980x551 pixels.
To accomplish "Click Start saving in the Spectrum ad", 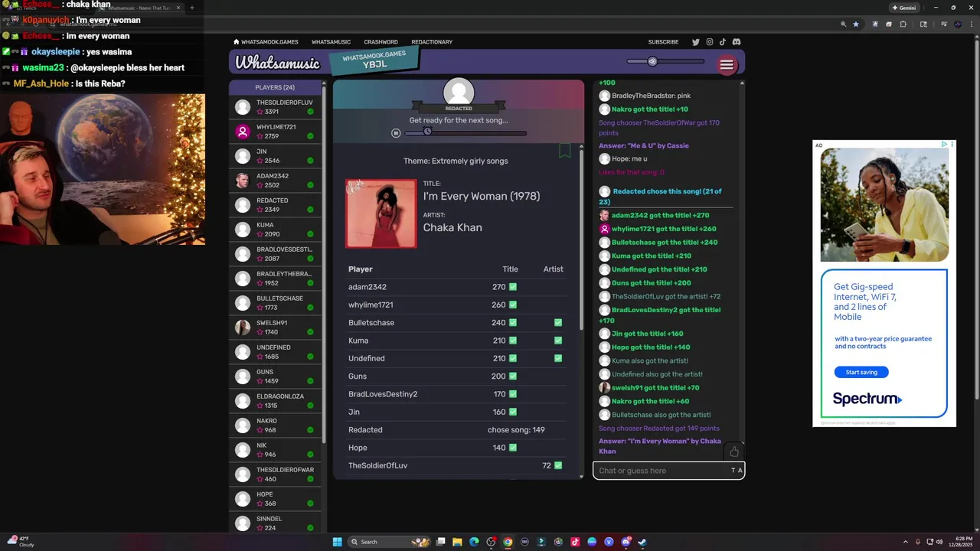I will [x=861, y=372].
